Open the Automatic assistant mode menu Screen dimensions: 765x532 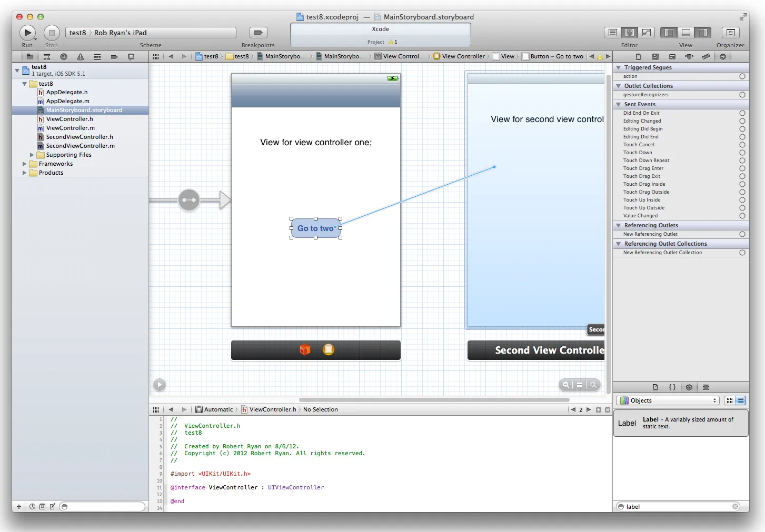(214, 409)
